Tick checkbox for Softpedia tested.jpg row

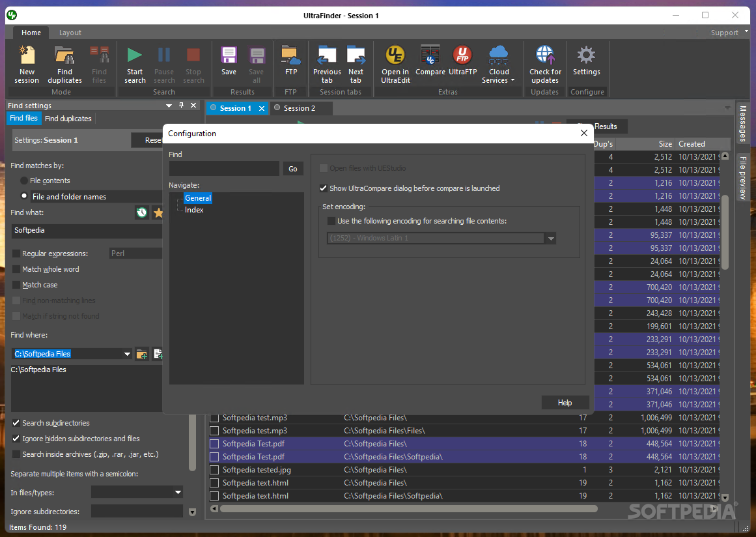pyautogui.click(x=214, y=470)
